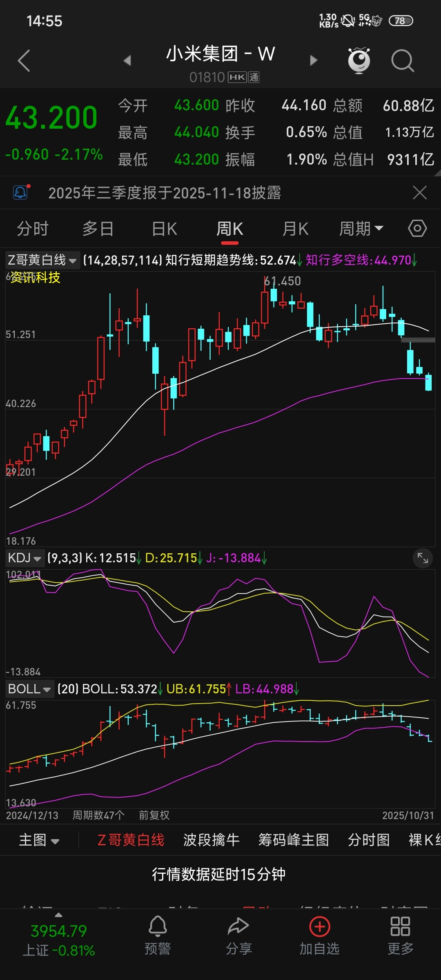Select Z哥黄白线 indicator option

point(131,840)
